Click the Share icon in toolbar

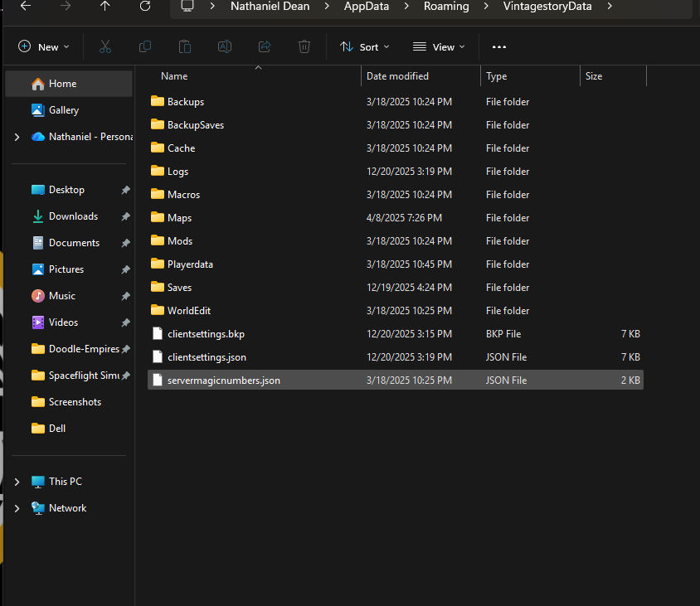pyautogui.click(x=265, y=47)
